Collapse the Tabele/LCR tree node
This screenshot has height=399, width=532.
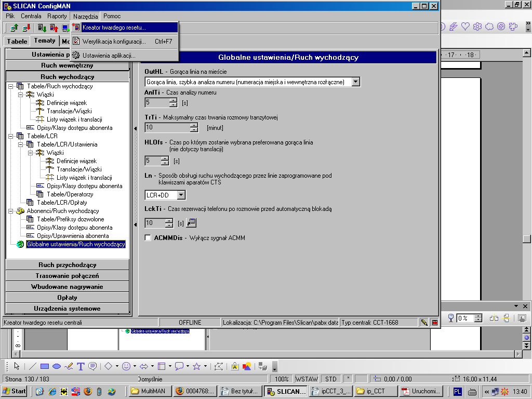pos(11,136)
